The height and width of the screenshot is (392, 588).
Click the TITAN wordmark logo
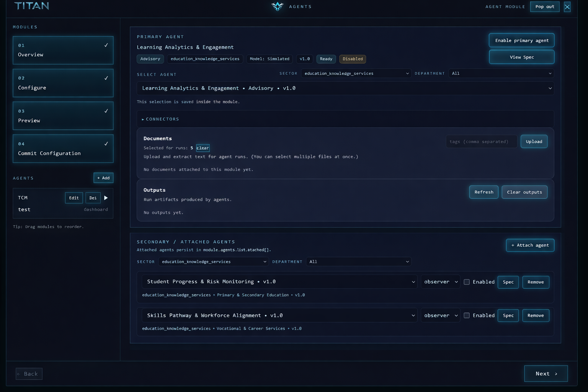pos(31,6)
